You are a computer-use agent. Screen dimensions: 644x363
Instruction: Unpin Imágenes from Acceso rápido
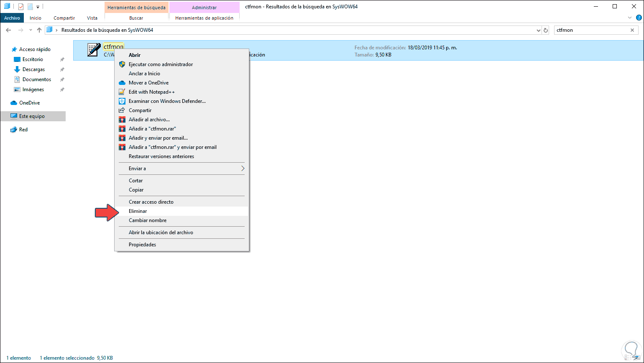tap(62, 89)
